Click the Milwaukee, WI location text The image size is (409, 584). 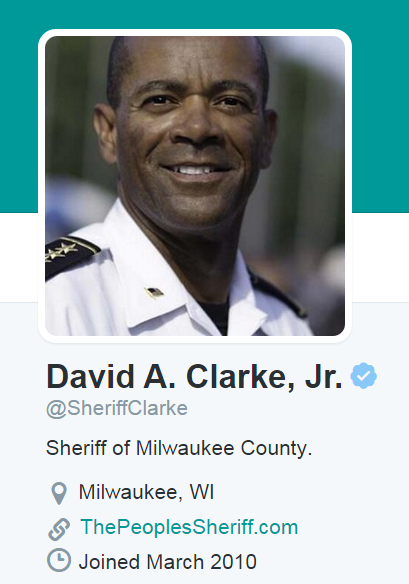click(146, 492)
